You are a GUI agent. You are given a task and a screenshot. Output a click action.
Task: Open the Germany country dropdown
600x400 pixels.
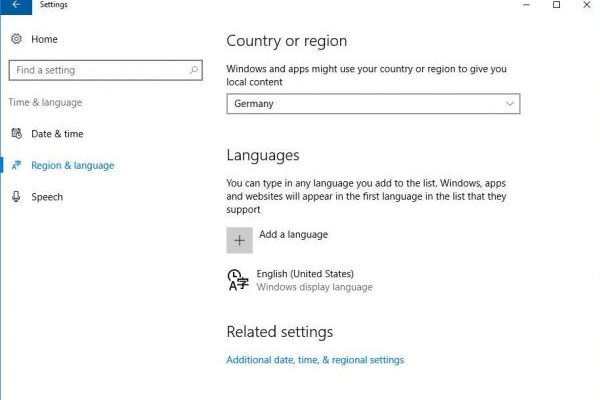[373, 104]
